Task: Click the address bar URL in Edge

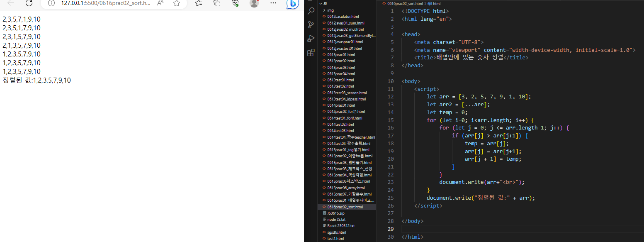Action: (x=106, y=3)
